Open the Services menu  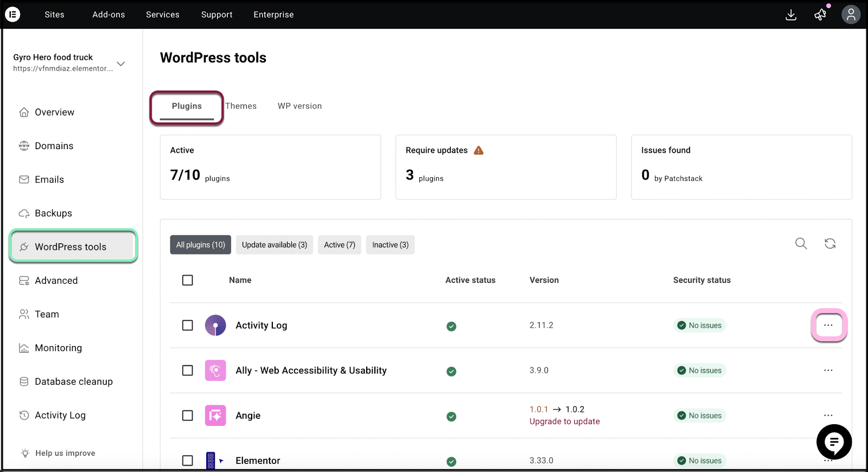pyautogui.click(x=163, y=15)
